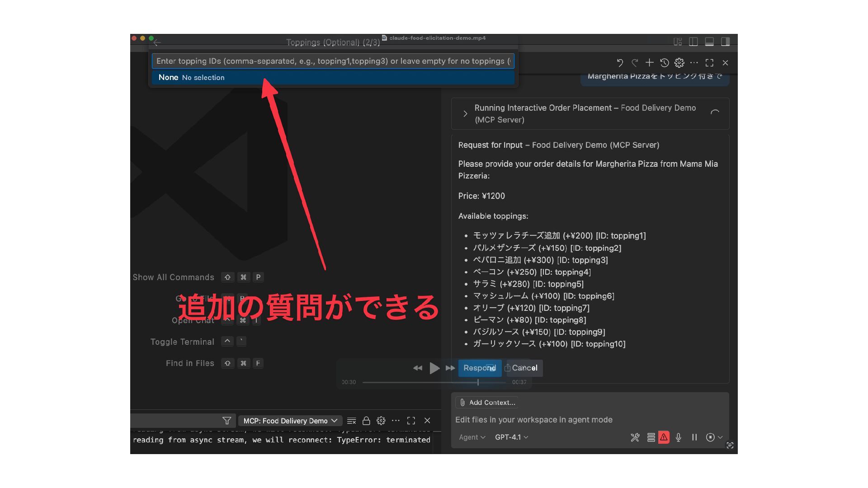Screen dimensions: 868x488
Task: Toggle the primary side bar
Action: (693, 42)
